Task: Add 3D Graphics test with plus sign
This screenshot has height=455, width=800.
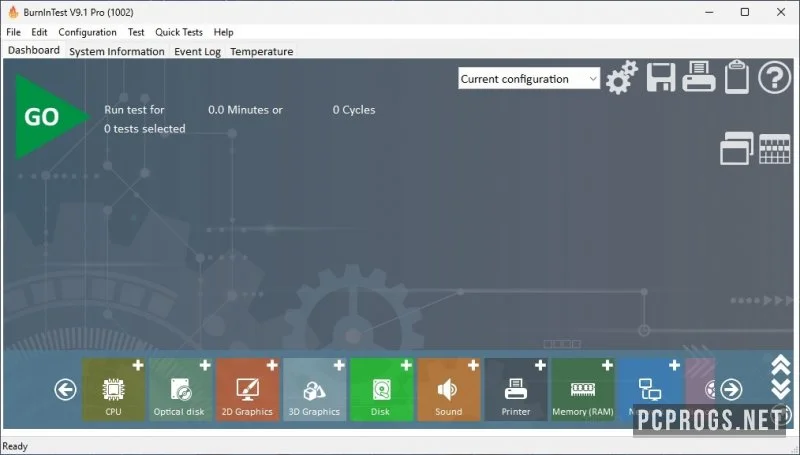Action: pyautogui.click(x=339, y=365)
